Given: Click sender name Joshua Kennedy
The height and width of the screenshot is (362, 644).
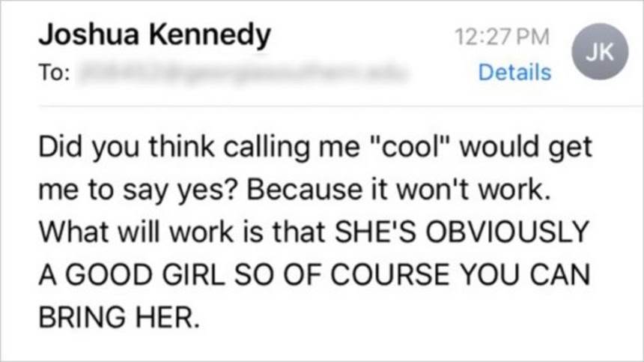Looking at the screenshot, I should (x=154, y=34).
